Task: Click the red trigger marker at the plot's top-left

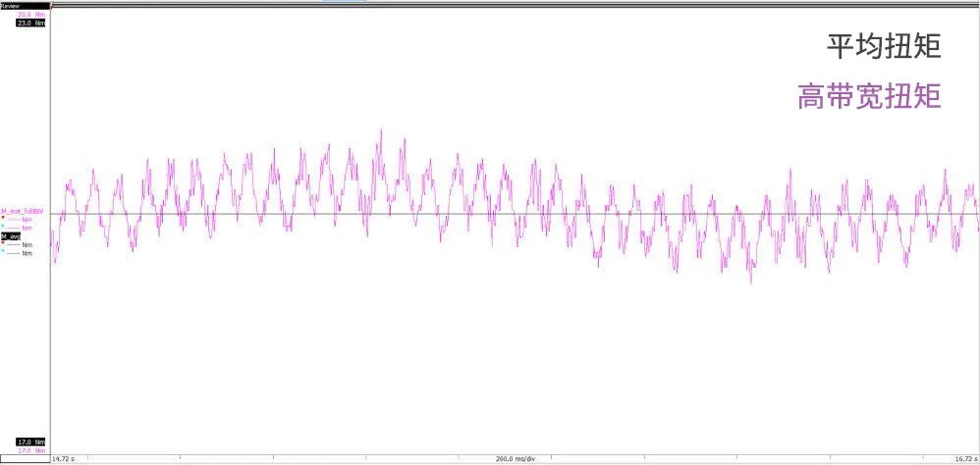Action: tap(51, 4)
